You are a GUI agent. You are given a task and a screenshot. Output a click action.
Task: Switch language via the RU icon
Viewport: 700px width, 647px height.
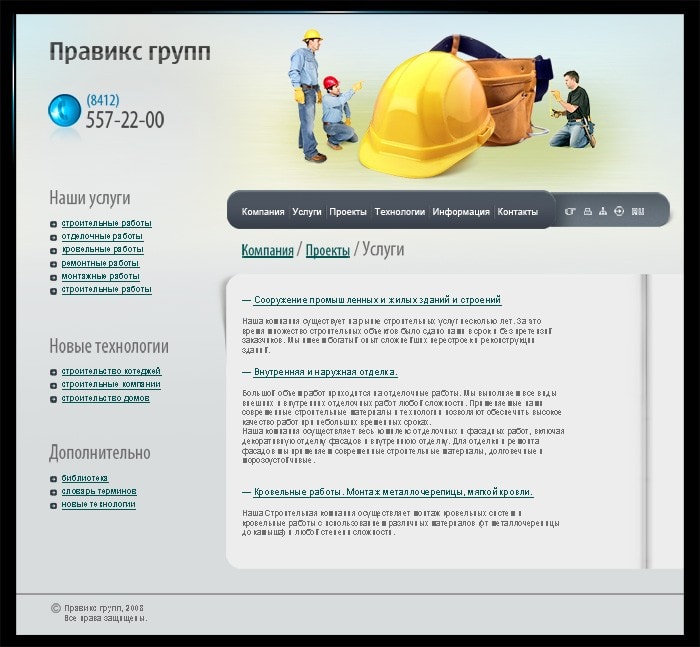(638, 211)
